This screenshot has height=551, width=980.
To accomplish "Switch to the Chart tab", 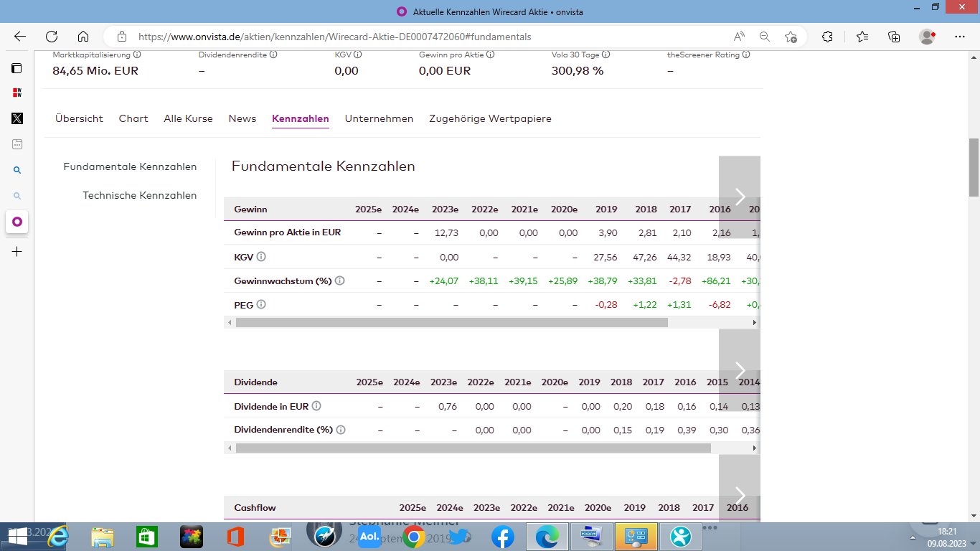I will coord(133,118).
